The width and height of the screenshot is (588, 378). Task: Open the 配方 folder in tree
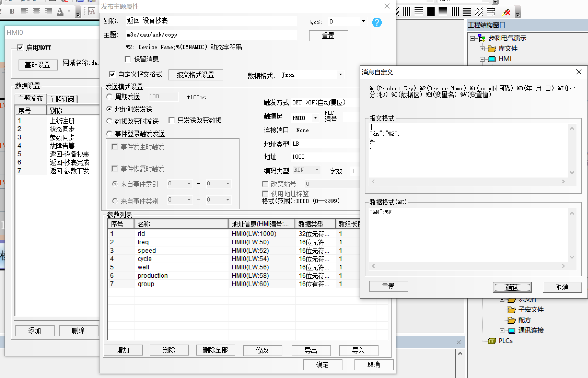pos(511,320)
